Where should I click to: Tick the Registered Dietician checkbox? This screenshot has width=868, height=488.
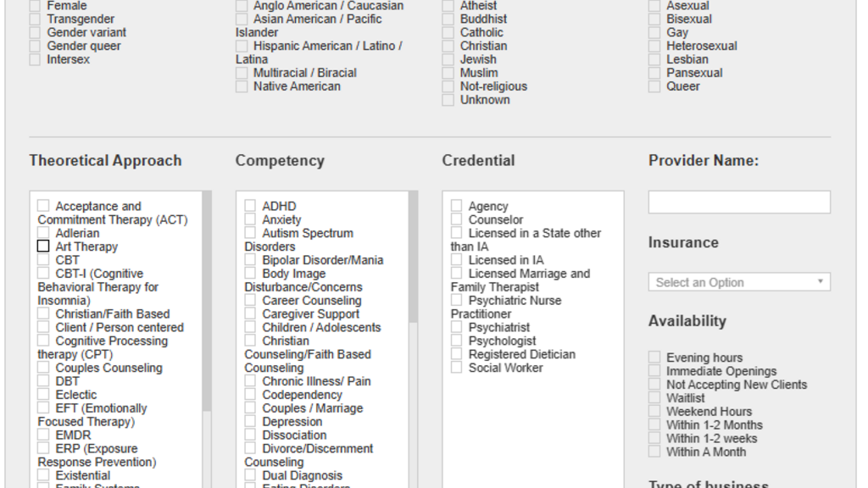[456, 353]
